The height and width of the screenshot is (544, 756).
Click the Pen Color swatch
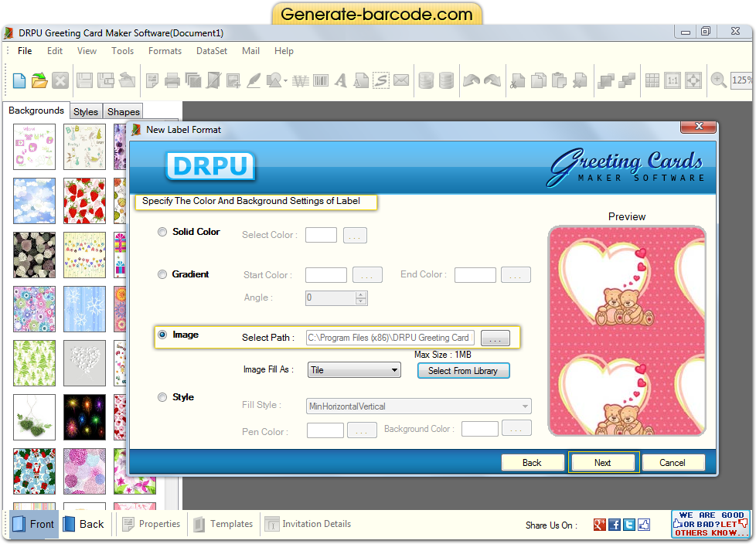click(325, 430)
